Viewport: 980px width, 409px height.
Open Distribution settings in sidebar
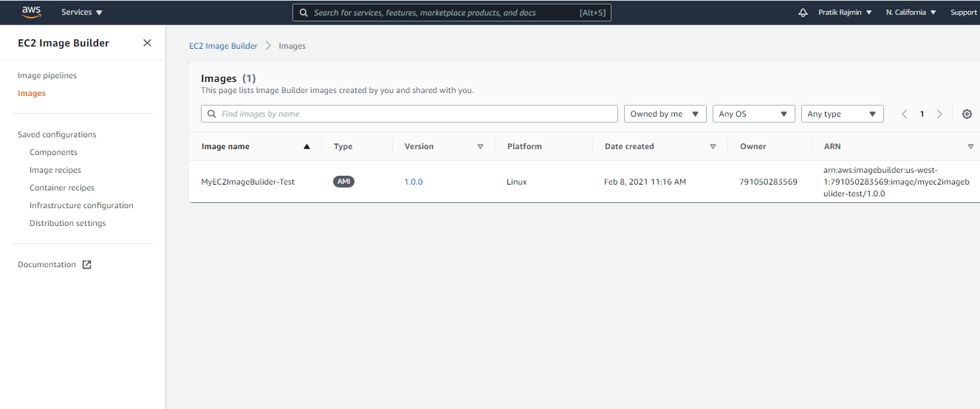[67, 223]
